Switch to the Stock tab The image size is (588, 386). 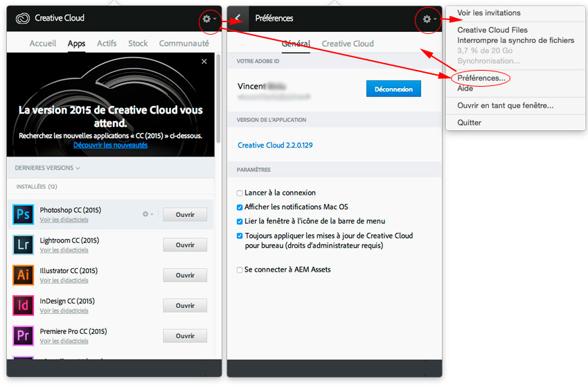coord(138,44)
